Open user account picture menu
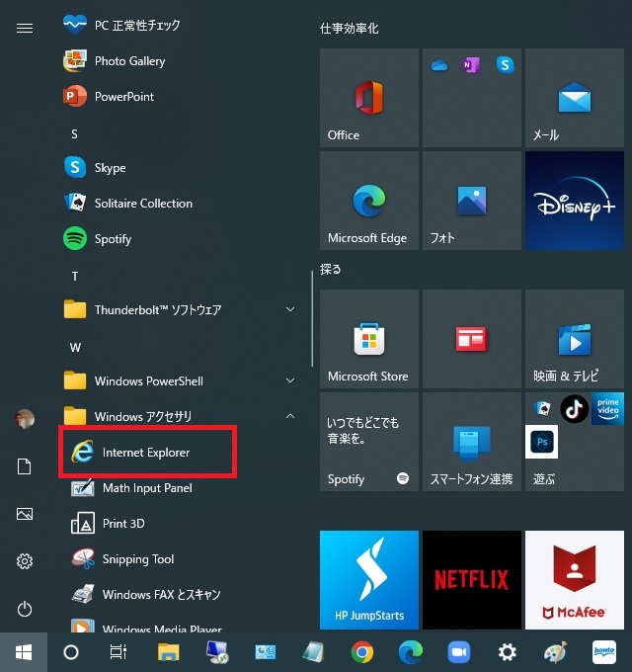This screenshot has height=672, width=632. [25, 419]
